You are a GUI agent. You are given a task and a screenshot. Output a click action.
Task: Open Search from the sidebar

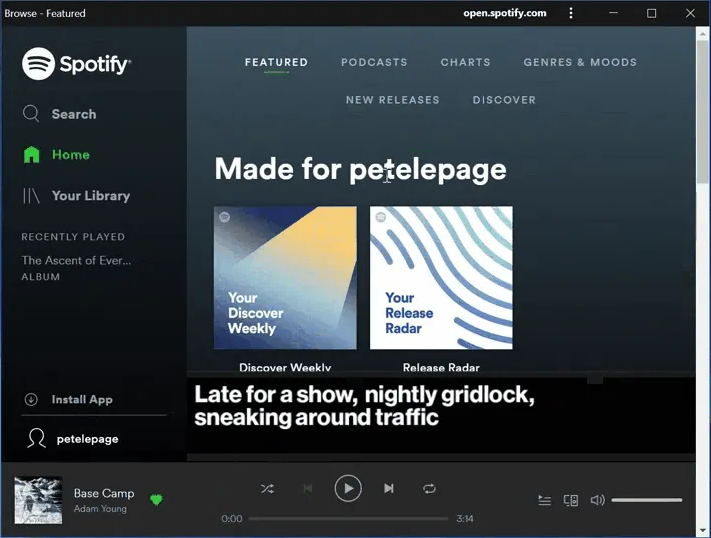click(x=60, y=114)
